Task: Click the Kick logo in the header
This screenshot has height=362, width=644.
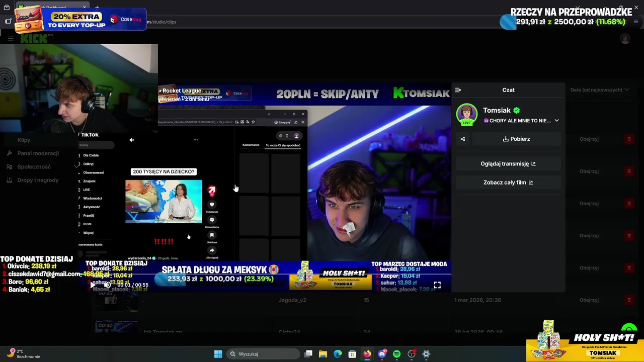Action: pos(34,39)
